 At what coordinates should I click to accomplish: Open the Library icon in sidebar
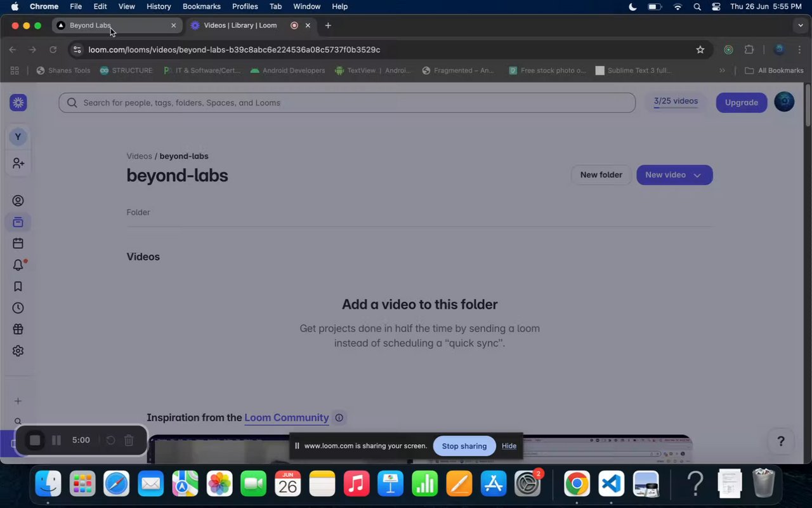pos(18,222)
